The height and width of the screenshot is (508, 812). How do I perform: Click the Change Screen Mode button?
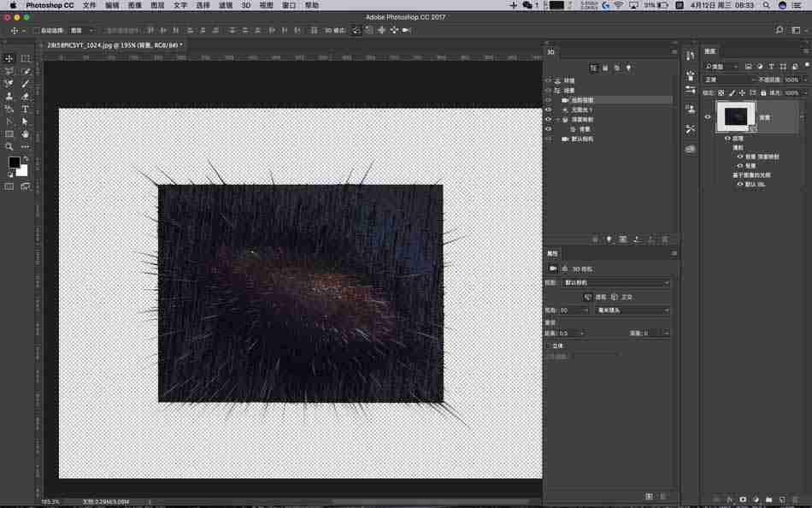click(26, 186)
